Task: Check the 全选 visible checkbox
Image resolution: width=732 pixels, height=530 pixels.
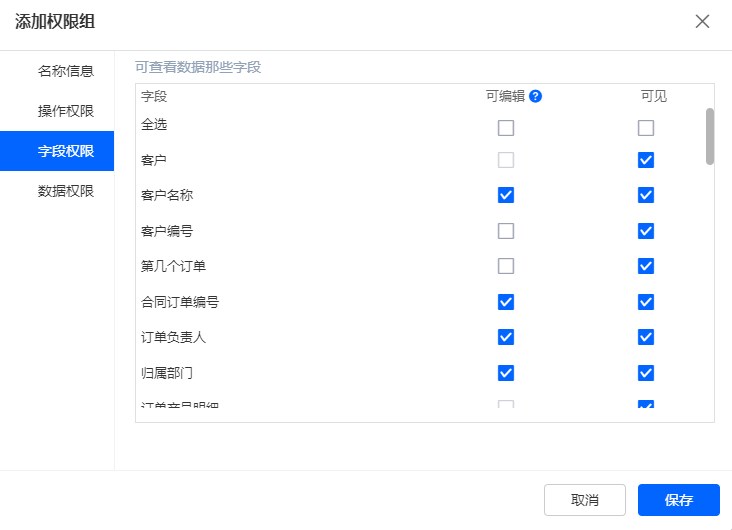Action: [x=646, y=128]
